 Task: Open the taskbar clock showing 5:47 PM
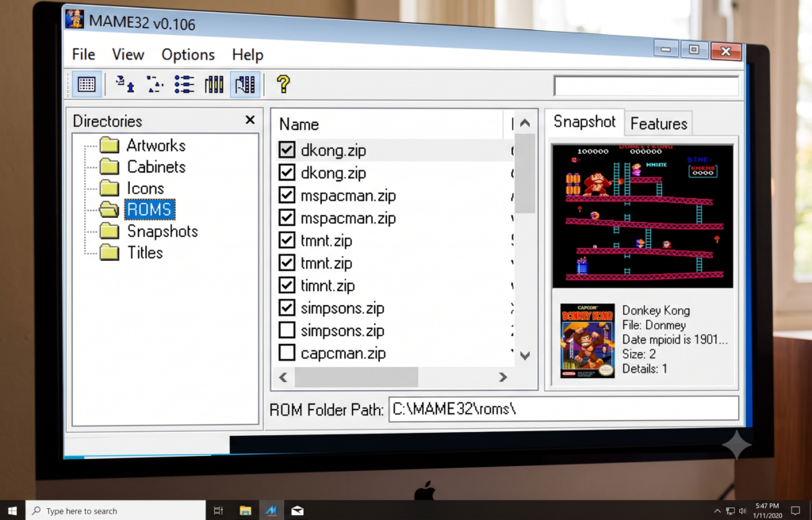pos(768,510)
